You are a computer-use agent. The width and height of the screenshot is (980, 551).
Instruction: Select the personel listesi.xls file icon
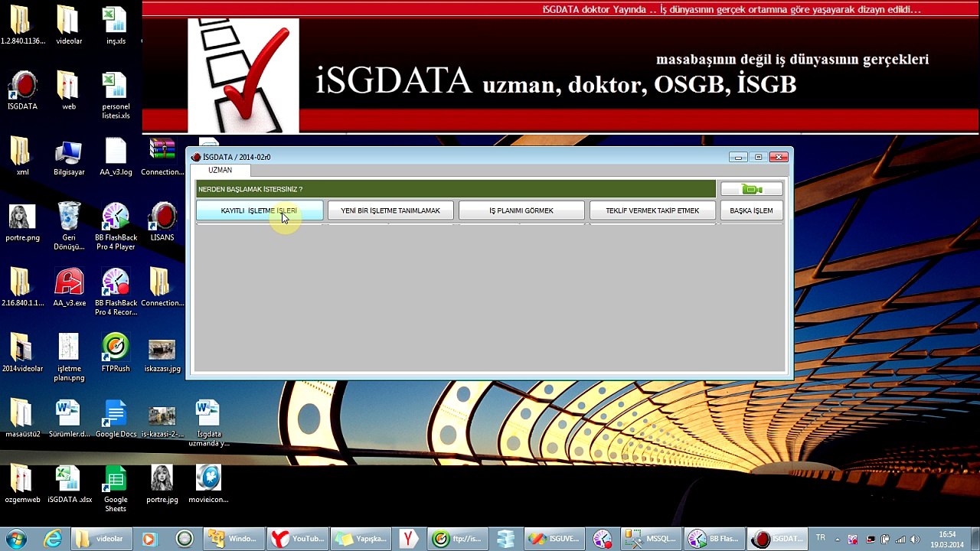pos(116,96)
